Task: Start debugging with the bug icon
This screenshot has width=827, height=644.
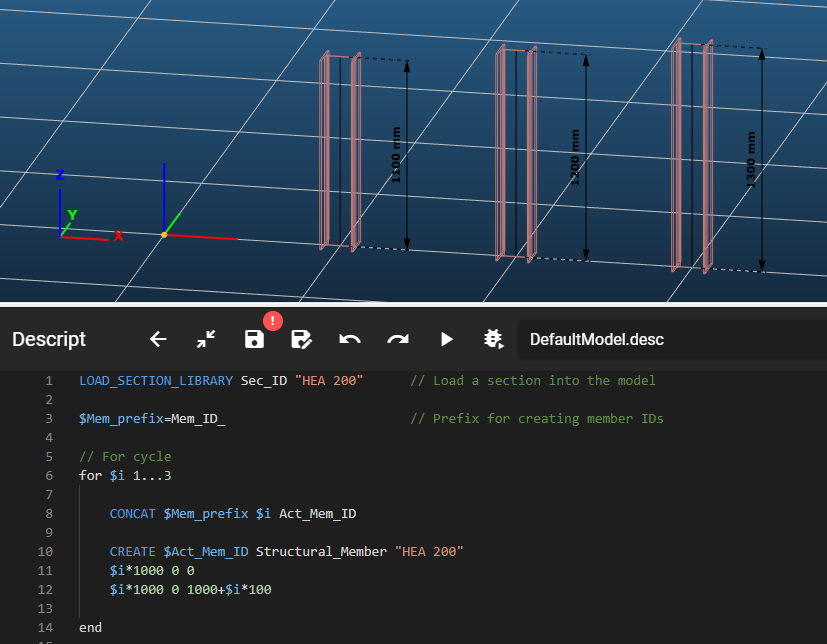Action: 494,339
